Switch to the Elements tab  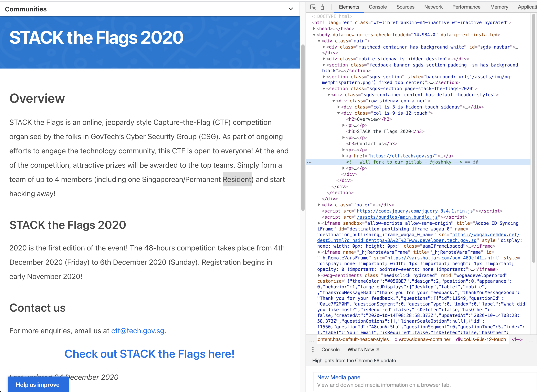click(x=349, y=7)
